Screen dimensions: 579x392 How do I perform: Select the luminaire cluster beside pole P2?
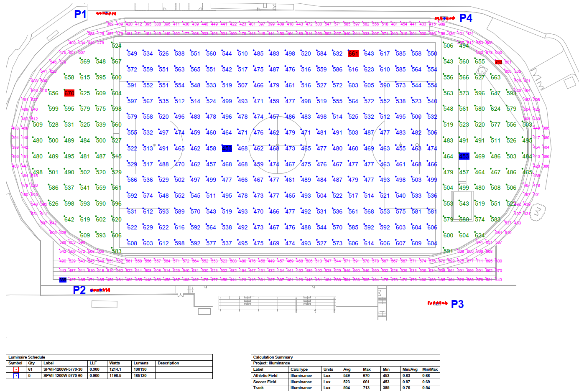click(x=100, y=290)
